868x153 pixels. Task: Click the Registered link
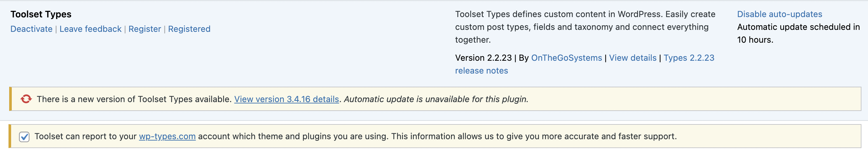(189, 29)
